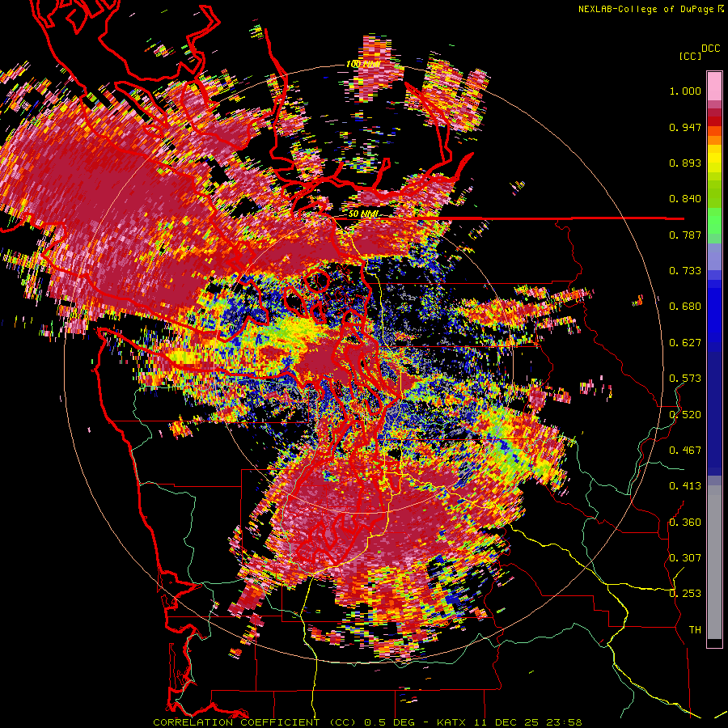Click the 50 NMI range ring label
The image size is (728, 728).
(363, 214)
